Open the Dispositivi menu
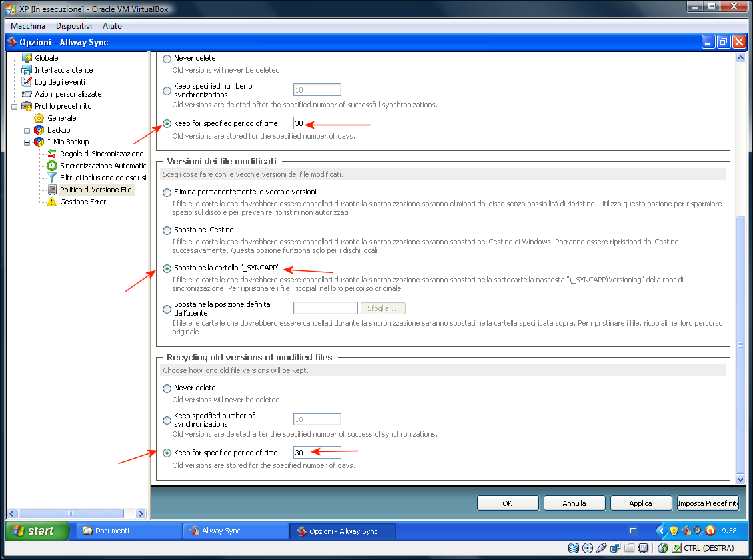 pyautogui.click(x=74, y=26)
